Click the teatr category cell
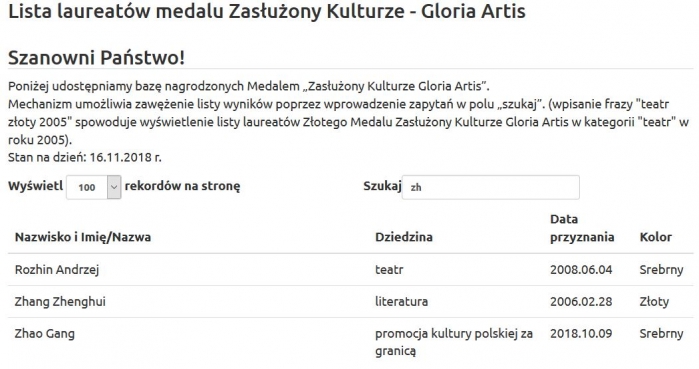Image resolution: width=699 pixels, height=369 pixels. click(x=389, y=270)
